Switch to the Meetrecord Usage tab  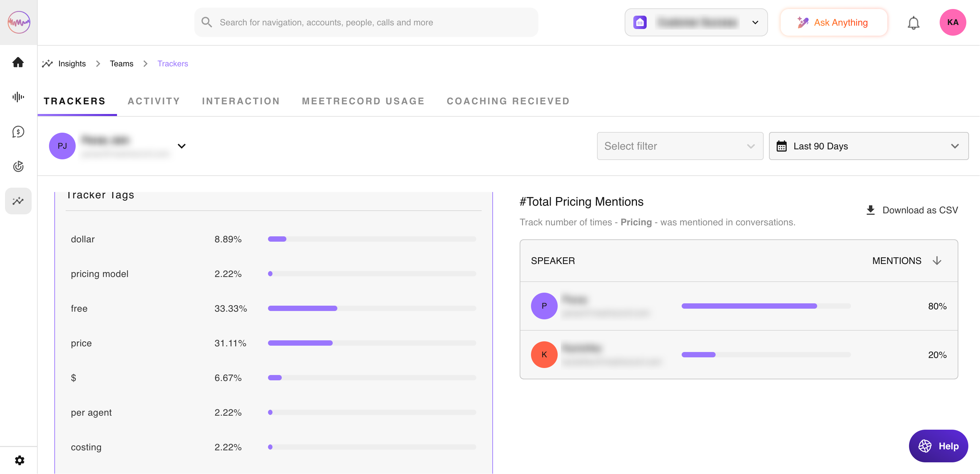coord(363,101)
